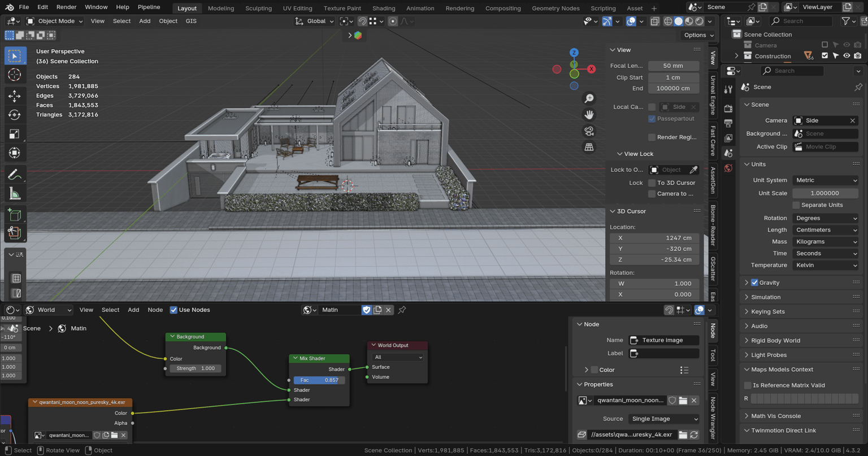
Task: Open the Render menu
Action: (x=66, y=7)
